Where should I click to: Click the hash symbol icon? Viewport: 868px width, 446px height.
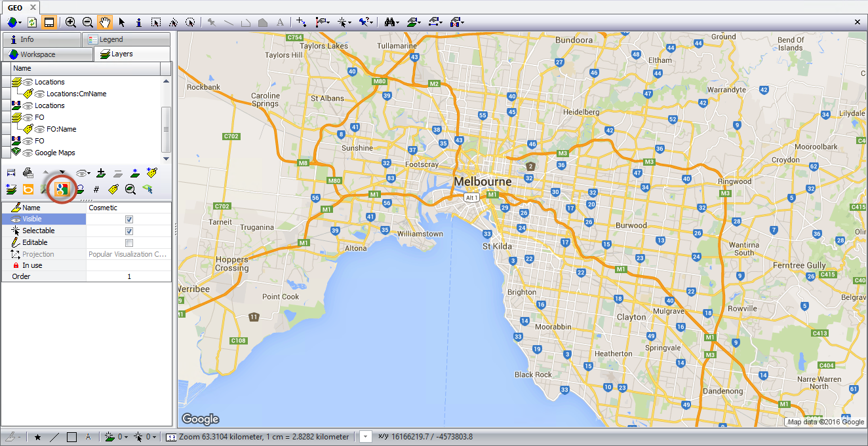[x=96, y=189]
